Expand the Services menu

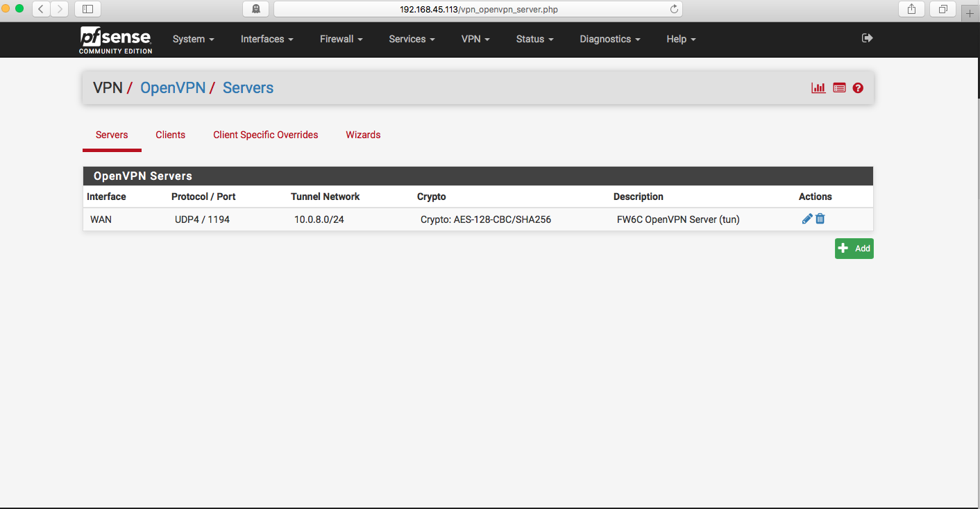(x=412, y=39)
